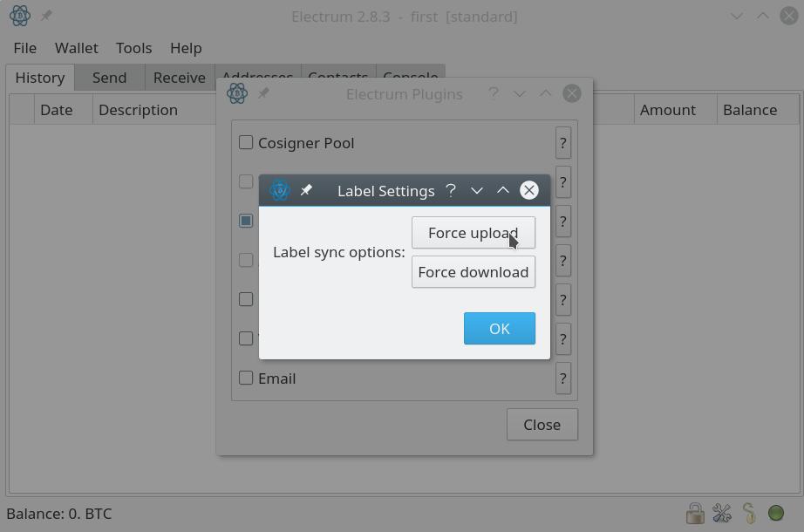Open help for Cosigner Pool plugin
Viewport: 804px width, 532px height.
[563, 143]
